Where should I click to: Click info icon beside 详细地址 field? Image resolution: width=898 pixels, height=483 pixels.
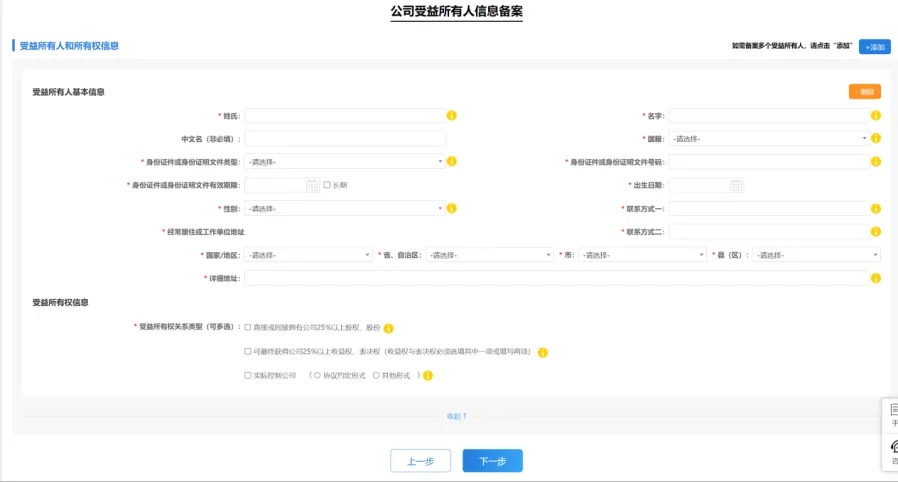click(876, 278)
